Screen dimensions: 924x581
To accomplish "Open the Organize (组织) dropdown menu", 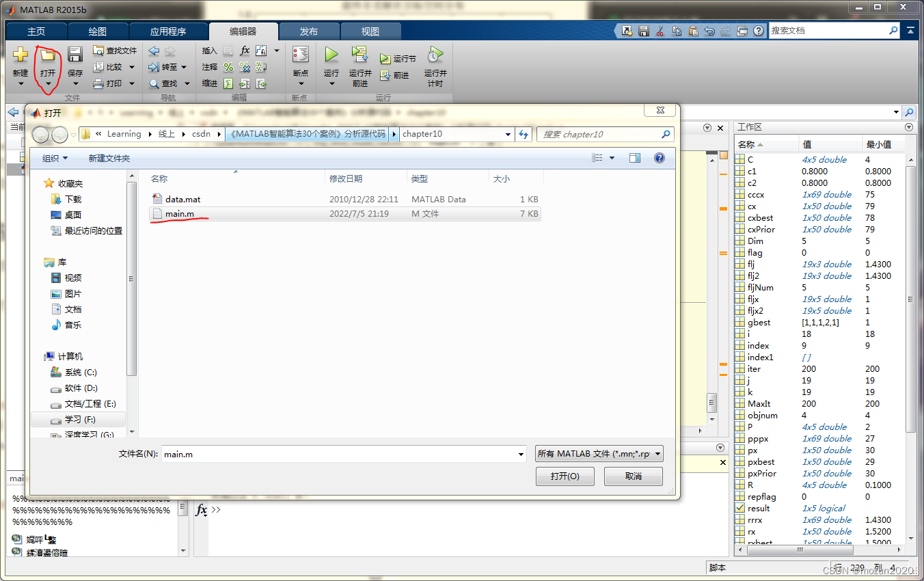I will coord(55,158).
